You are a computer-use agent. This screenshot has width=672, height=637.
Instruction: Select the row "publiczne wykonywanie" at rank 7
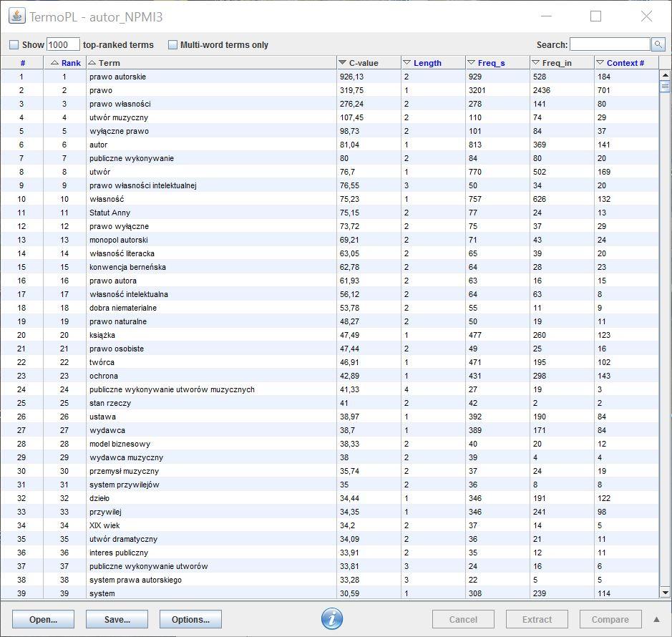coord(330,158)
